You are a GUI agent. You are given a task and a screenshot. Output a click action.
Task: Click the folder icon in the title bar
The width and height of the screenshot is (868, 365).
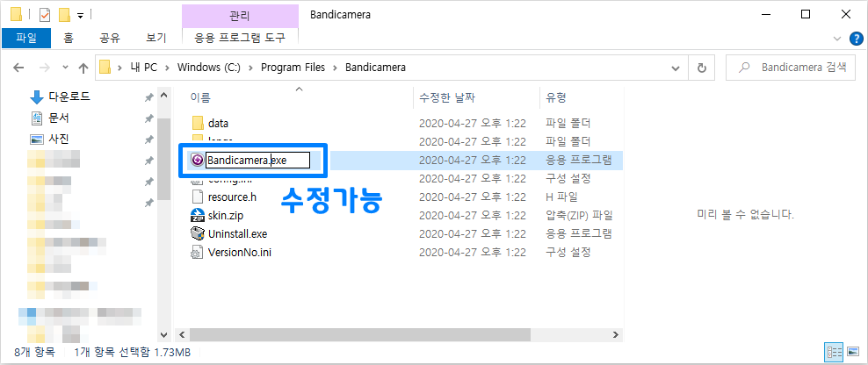click(x=18, y=14)
